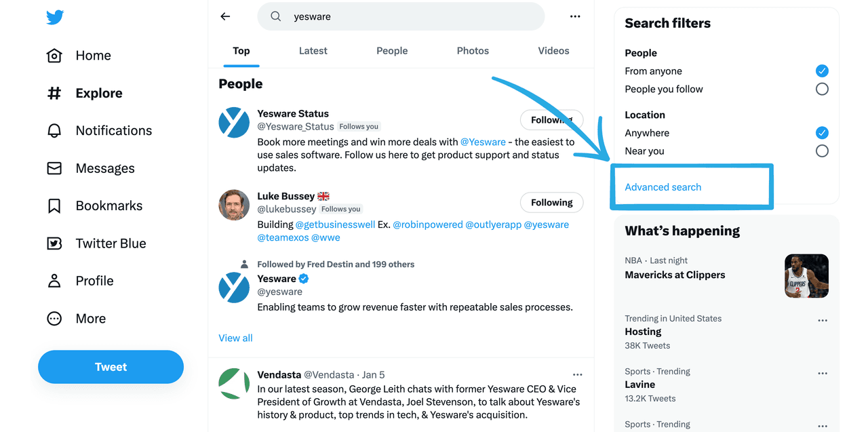This screenshot has width=868, height=432.
Task: Open Mavericks at Clippers thumbnail image
Action: 806,276
